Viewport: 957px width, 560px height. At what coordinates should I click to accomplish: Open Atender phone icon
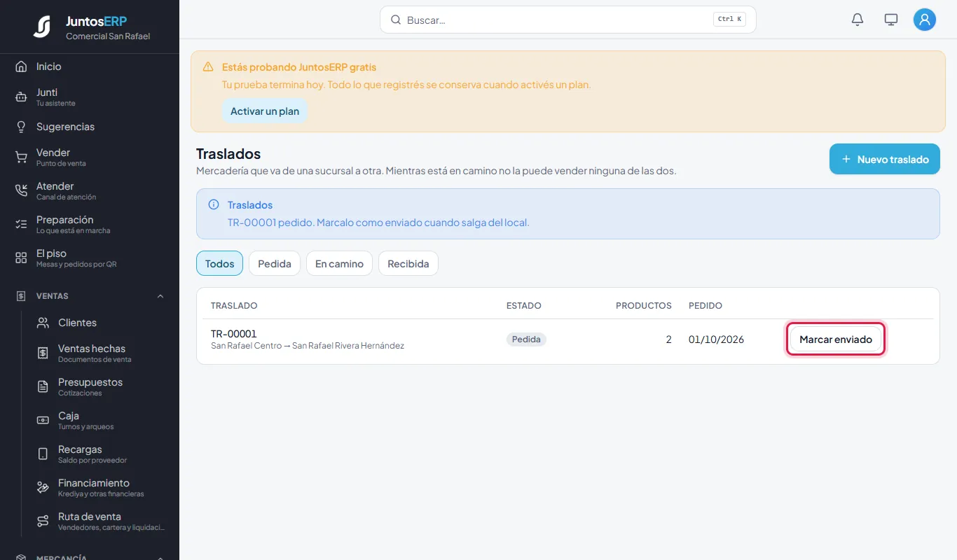21,191
